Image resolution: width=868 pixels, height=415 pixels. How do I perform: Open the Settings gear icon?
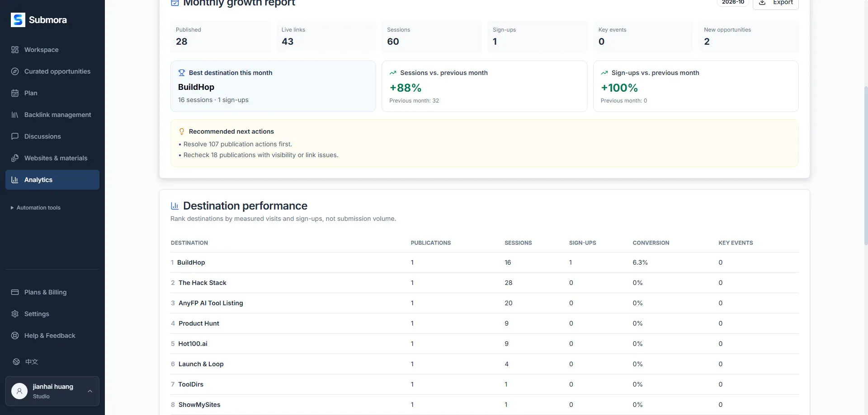[x=15, y=314]
